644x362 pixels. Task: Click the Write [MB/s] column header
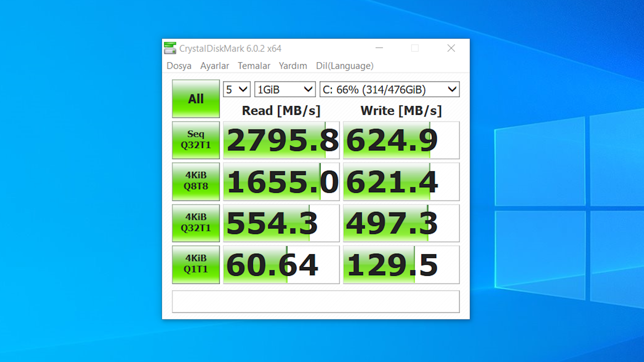point(401,111)
